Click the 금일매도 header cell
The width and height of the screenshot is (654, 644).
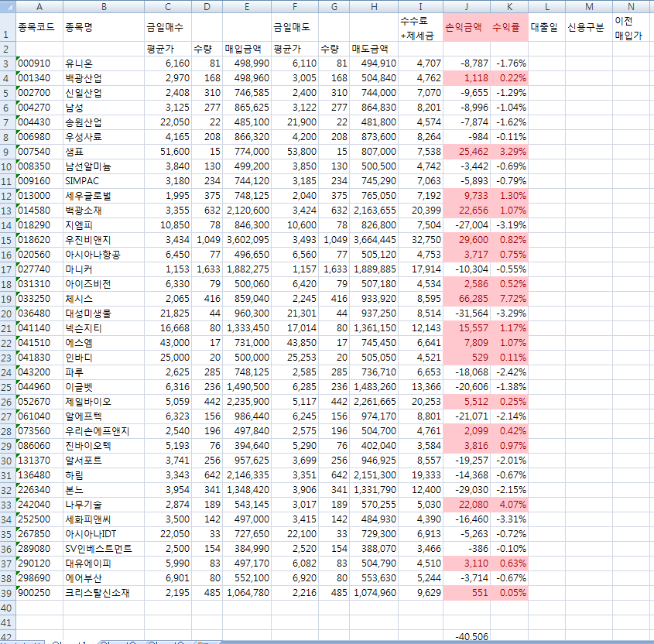(x=294, y=27)
